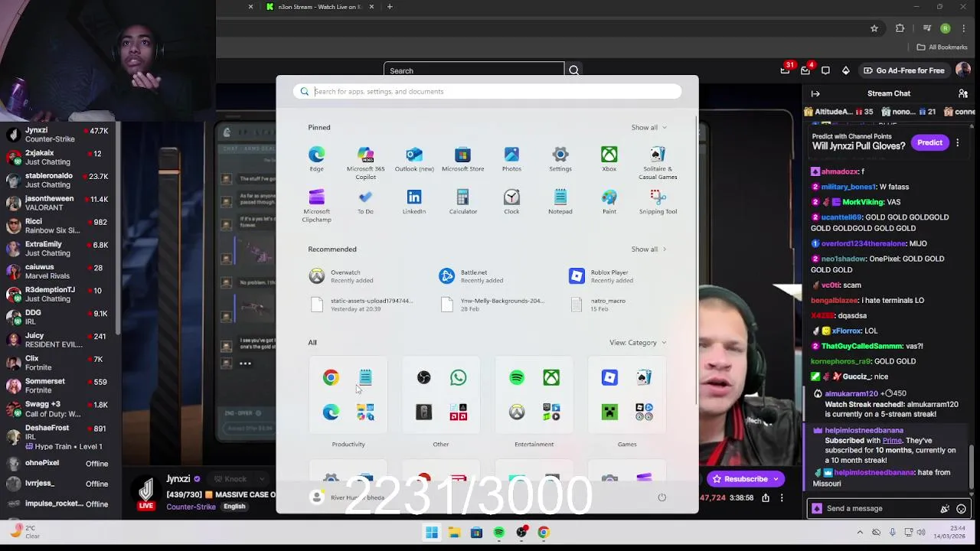The width and height of the screenshot is (980, 551).
Task: Open Spotify in Entertainment group
Action: [x=517, y=377]
